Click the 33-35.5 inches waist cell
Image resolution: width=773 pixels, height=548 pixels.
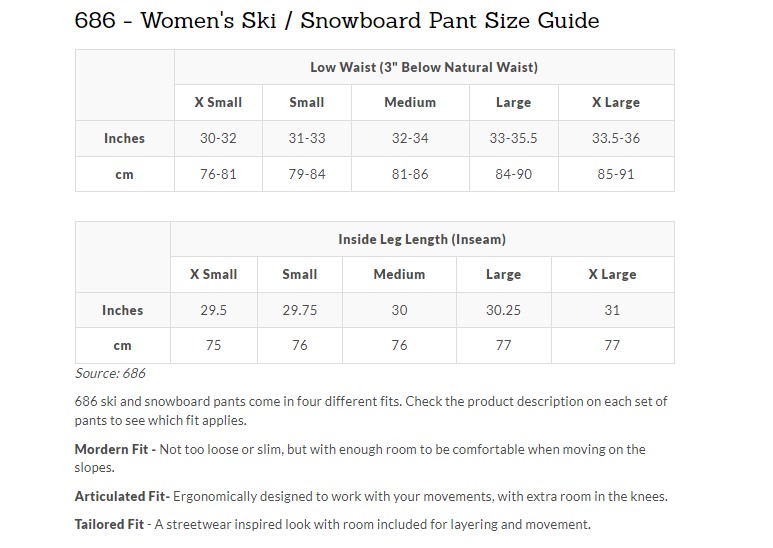(x=513, y=138)
